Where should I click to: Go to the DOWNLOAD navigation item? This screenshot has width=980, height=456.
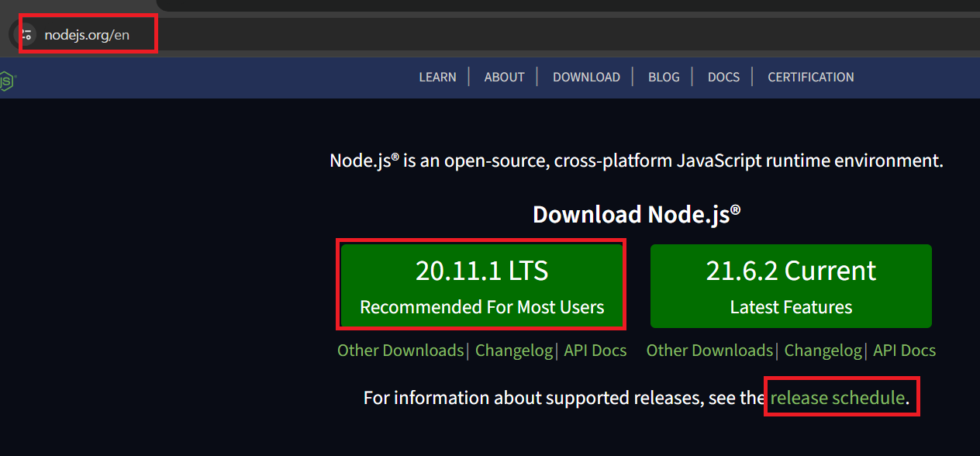[586, 77]
